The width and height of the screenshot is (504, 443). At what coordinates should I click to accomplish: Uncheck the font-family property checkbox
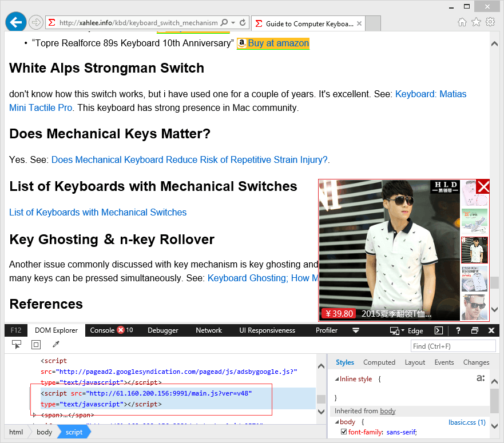(x=344, y=432)
